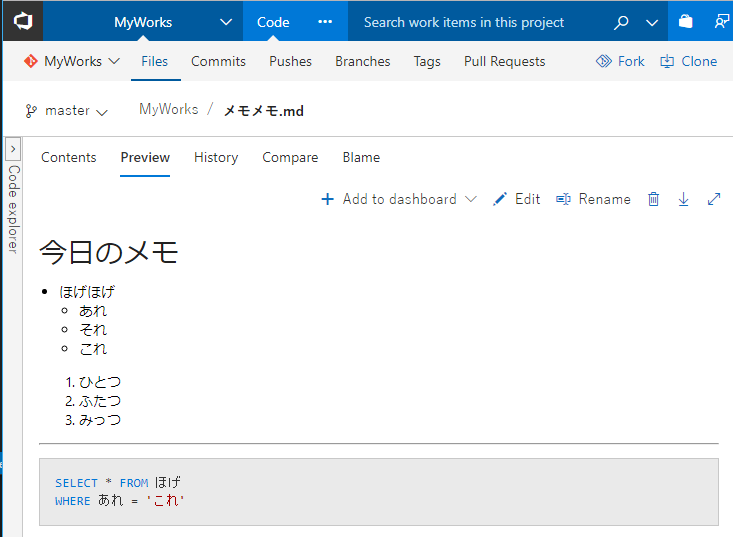Rename the file with Rename button

(x=593, y=199)
